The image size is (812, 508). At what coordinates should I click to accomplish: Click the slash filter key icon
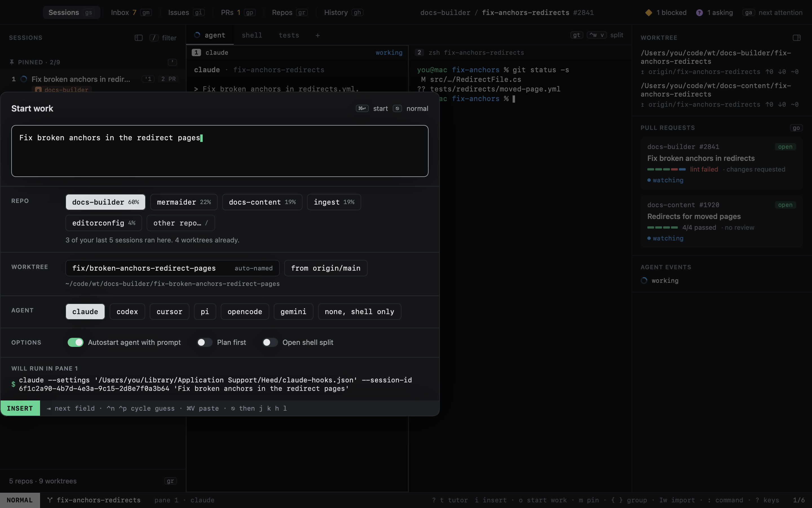[154, 38]
